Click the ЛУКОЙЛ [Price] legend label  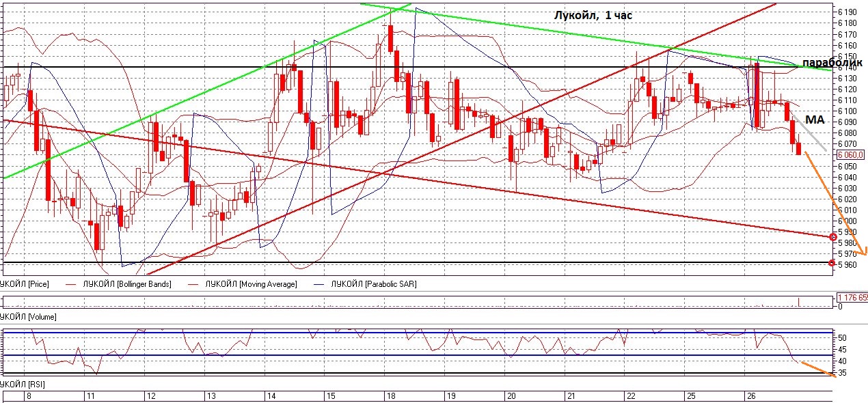(25, 283)
